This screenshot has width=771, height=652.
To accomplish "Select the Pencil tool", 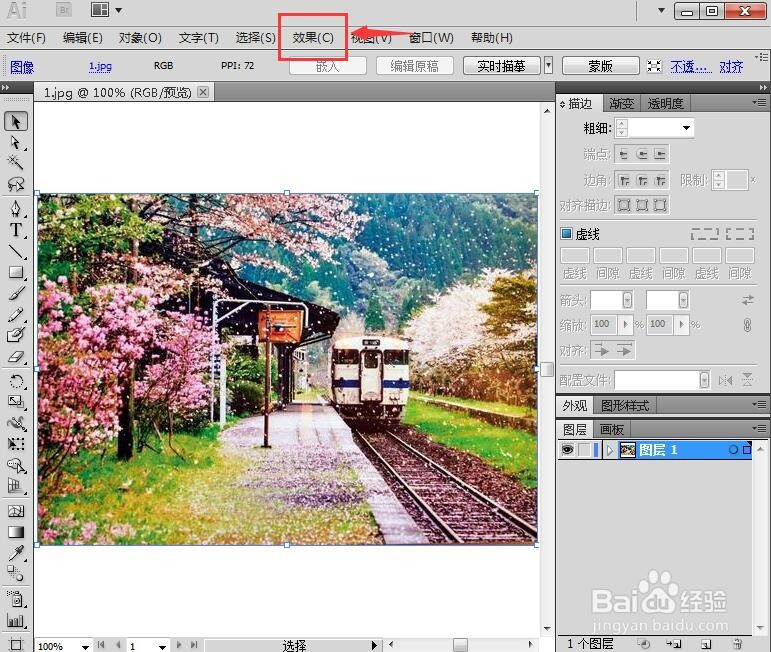I will pos(16,315).
